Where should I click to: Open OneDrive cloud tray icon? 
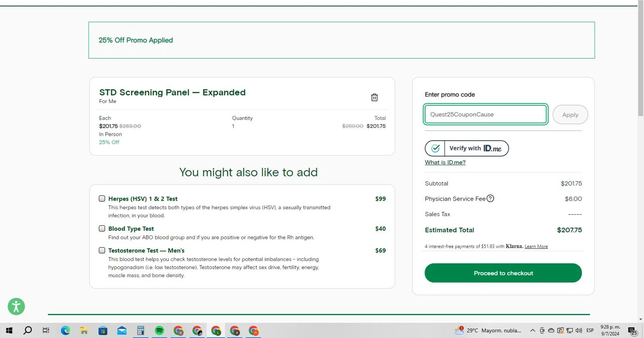pyautogui.click(x=551, y=331)
